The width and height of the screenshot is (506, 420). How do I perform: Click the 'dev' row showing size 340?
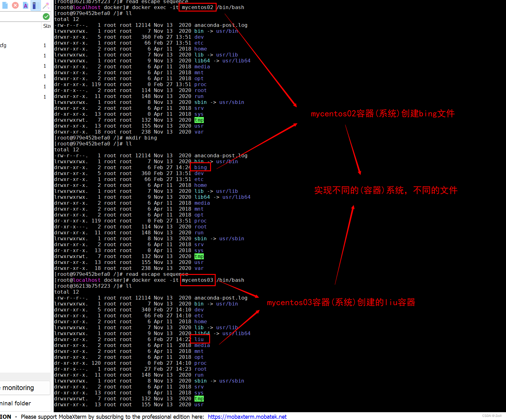click(x=129, y=310)
